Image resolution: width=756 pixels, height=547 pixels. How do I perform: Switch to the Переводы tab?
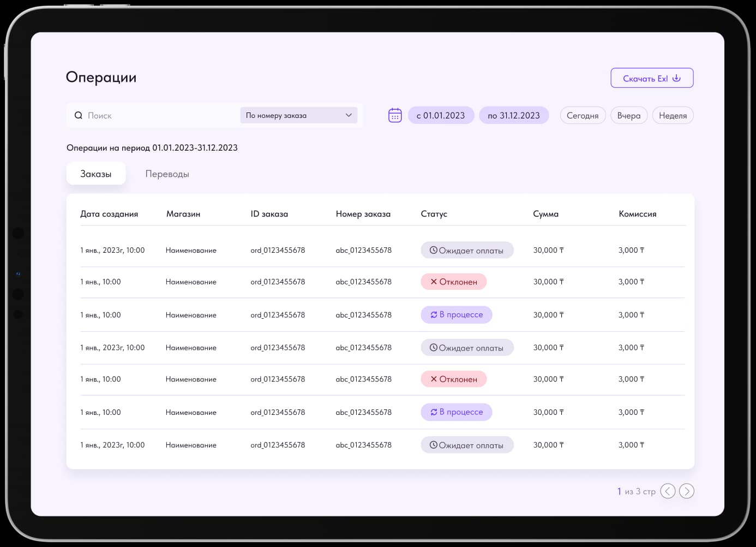point(167,174)
